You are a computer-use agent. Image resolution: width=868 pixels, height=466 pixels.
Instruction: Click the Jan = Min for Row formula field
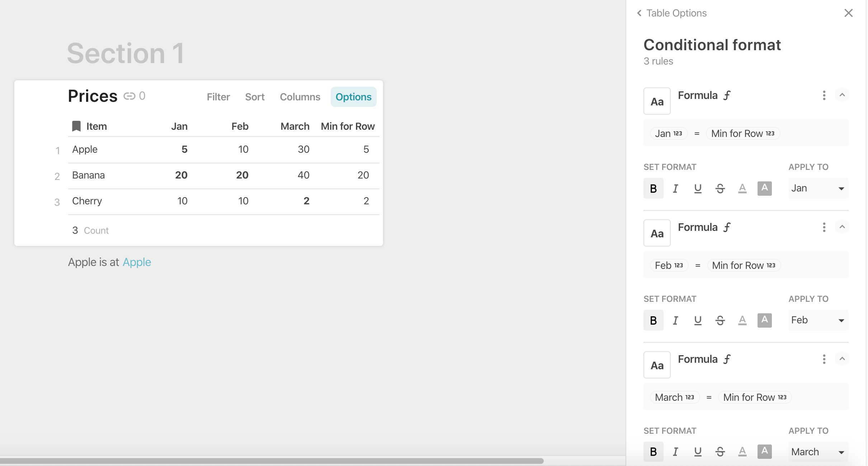(745, 133)
